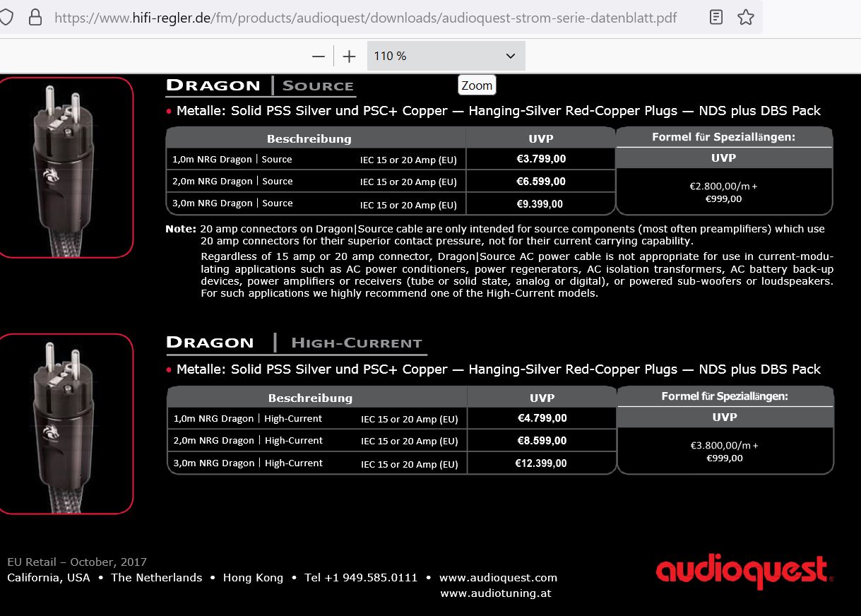
Task: Zoom in with the plus button
Action: [349, 56]
